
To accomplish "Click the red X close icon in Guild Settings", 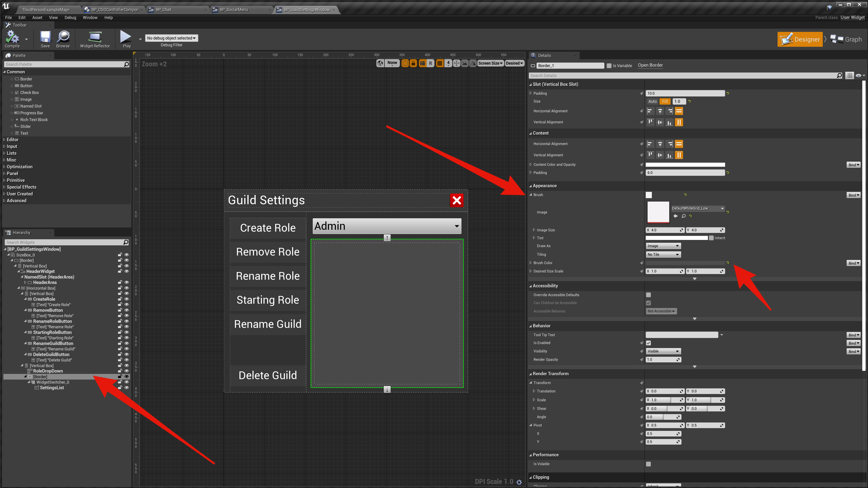I will click(x=456, y=200).
